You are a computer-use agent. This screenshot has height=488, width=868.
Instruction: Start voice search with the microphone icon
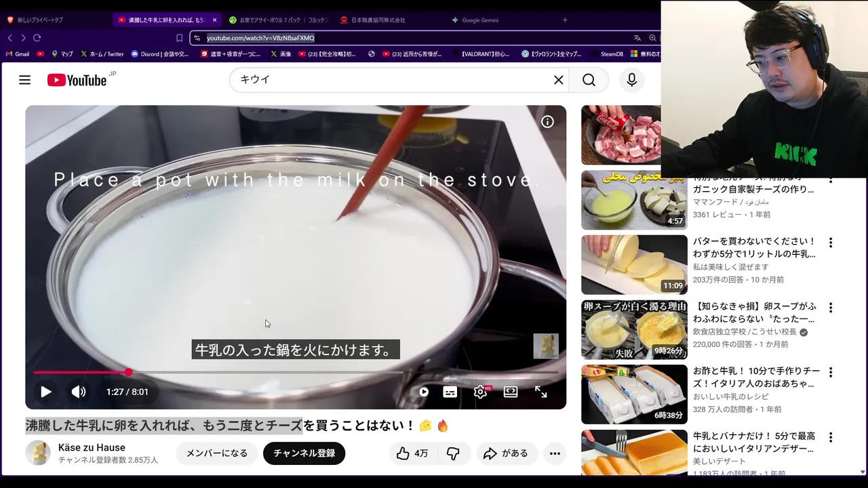coord(631,80)
